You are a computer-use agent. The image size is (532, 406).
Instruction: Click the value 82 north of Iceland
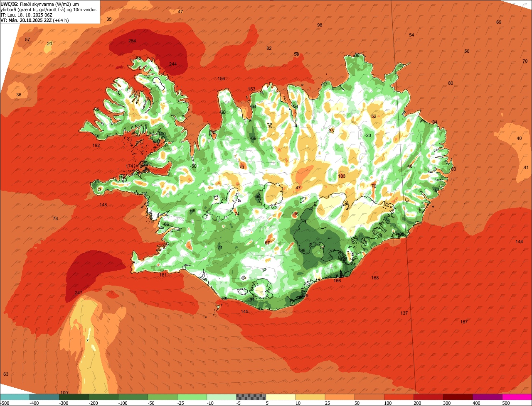(269, 48)
